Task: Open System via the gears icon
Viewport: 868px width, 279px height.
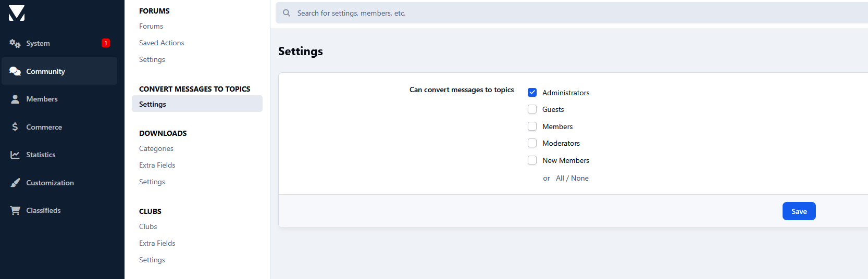Action: 15,43
